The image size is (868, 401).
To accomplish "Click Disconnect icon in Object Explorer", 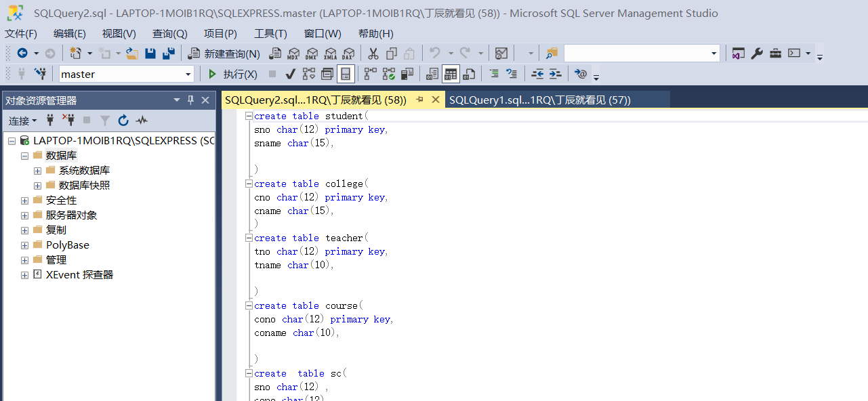I will click(68, 121).
